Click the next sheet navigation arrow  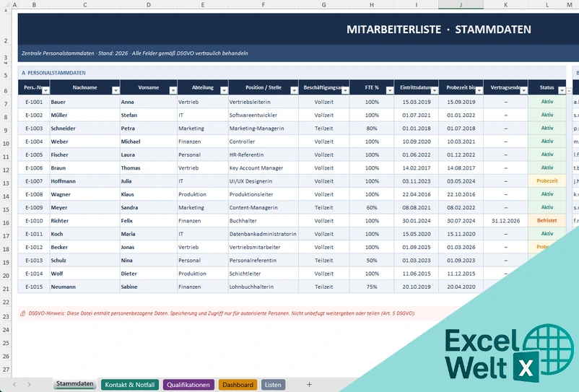pyautogui.click(x=29, y=385)
